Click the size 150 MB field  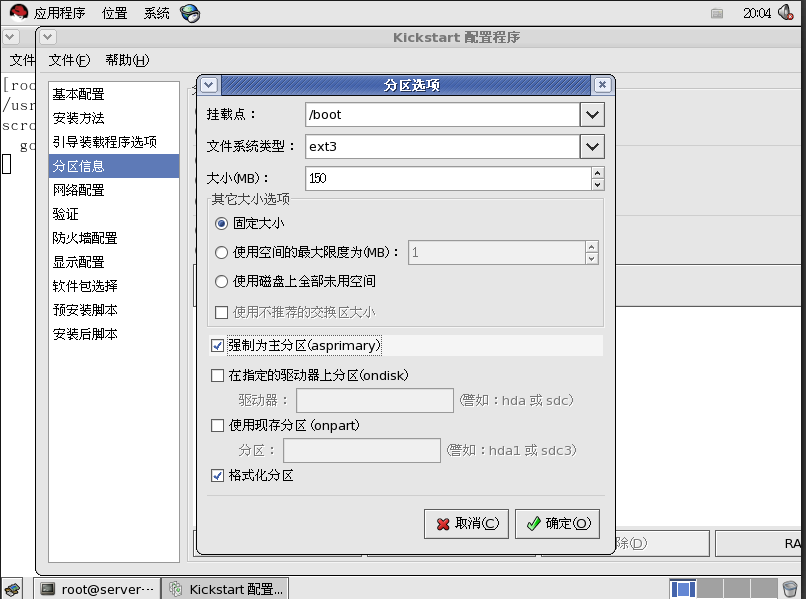coord(448,178)
